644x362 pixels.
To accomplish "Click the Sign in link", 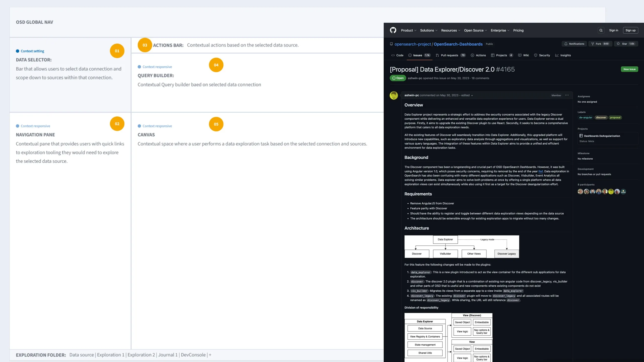I will point(614,30).
